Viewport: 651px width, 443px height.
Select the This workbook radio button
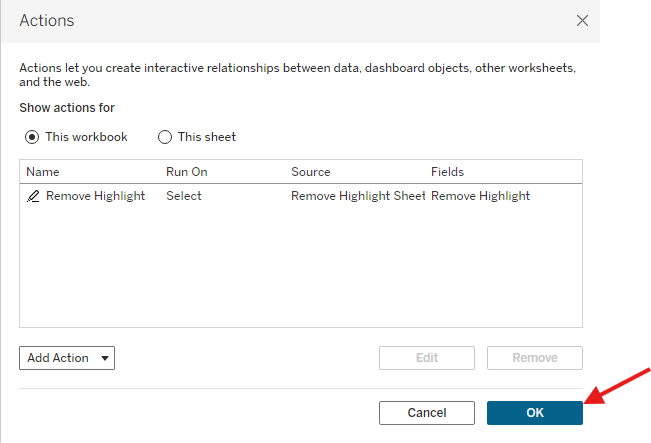click(32, 137)
